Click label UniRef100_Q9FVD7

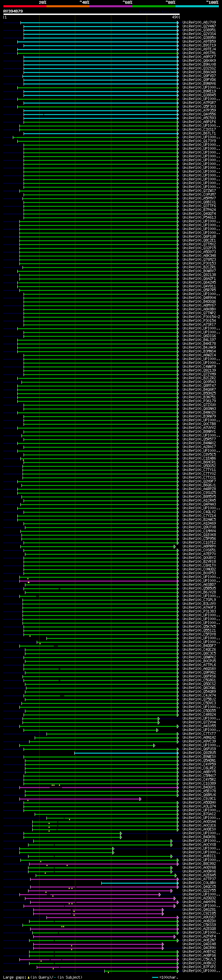[199, 76]
